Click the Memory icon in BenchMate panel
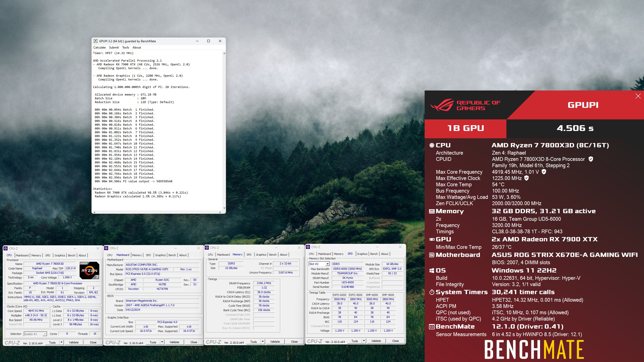Image resolution: width=644 pixels, height=362 pixels. click(x=432, y=211)
